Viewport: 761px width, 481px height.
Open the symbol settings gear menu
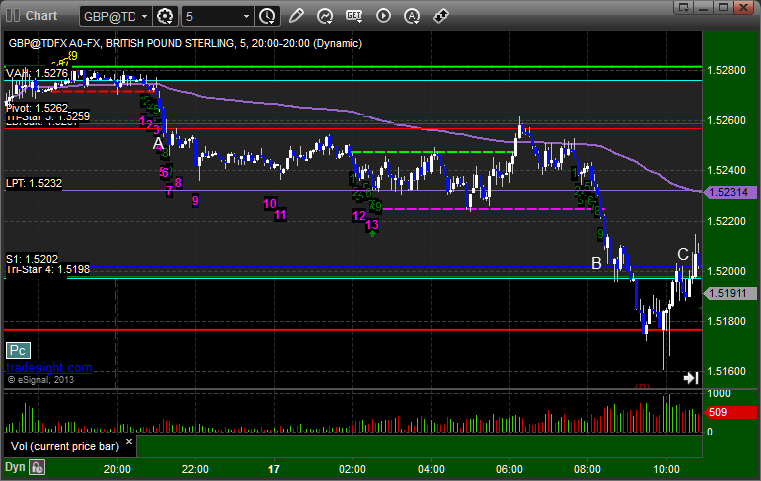[x=165, y=17]
